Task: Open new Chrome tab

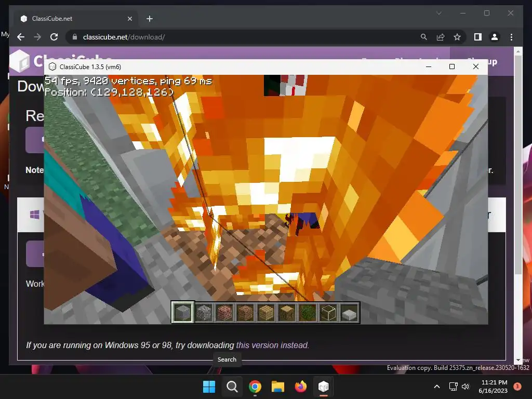Action: click(x=150, y=19)
